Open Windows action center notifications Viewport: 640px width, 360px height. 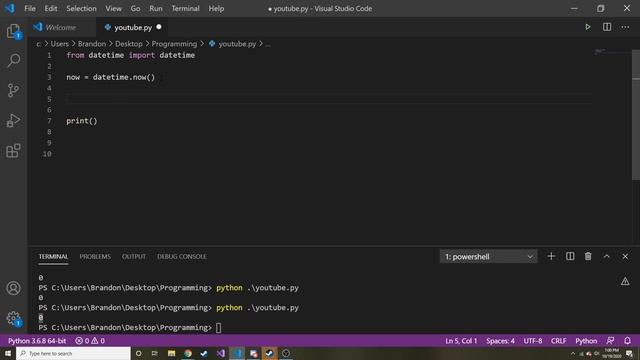coord(629,354)
